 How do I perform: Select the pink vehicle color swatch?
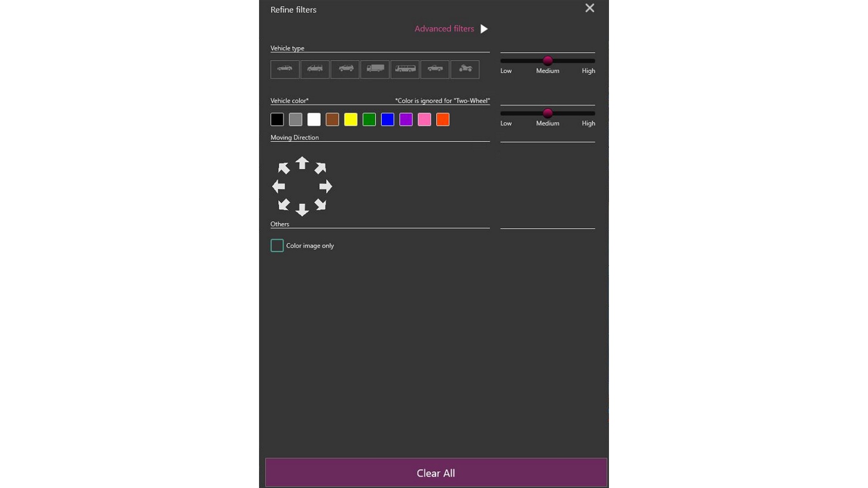coord(425,119)
